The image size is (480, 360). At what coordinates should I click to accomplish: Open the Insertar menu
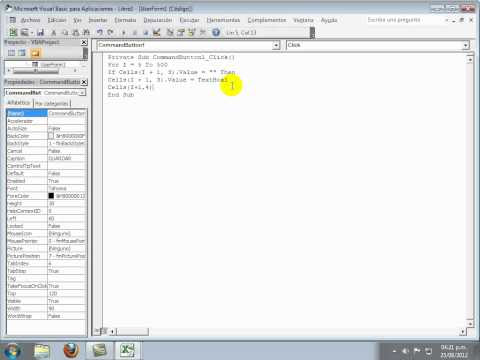point(98,20)
